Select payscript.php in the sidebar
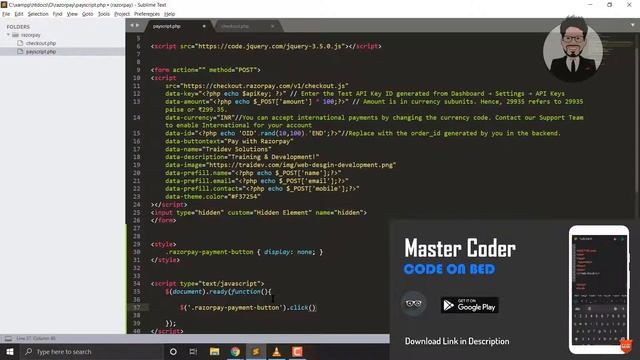This screenshot has height=360, width=640. coord(41,52)
